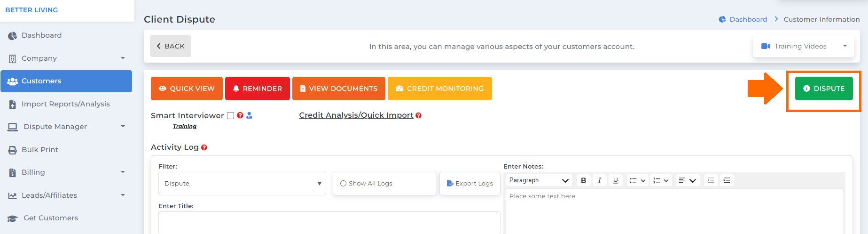Expand the Dispute Manager arrow
Viewport: 868px width, 234px height.
(123, 126)
